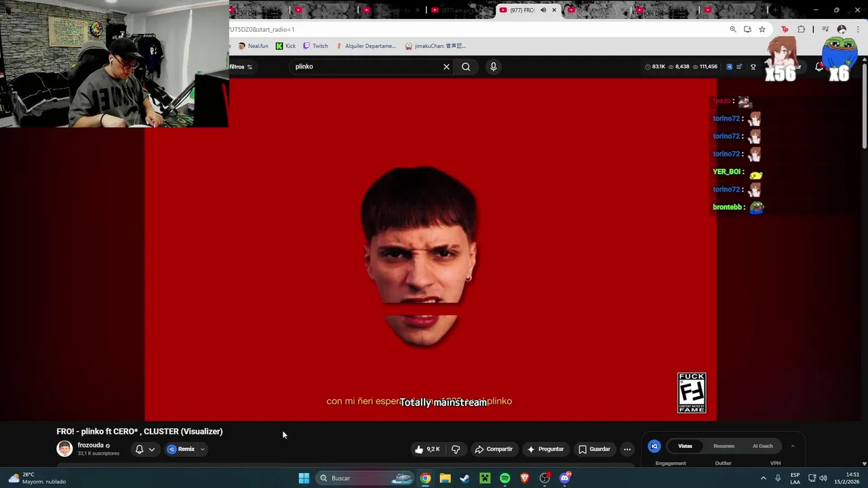
Task: Open the Chrome extensions puzzle icon
Action: 802,29
